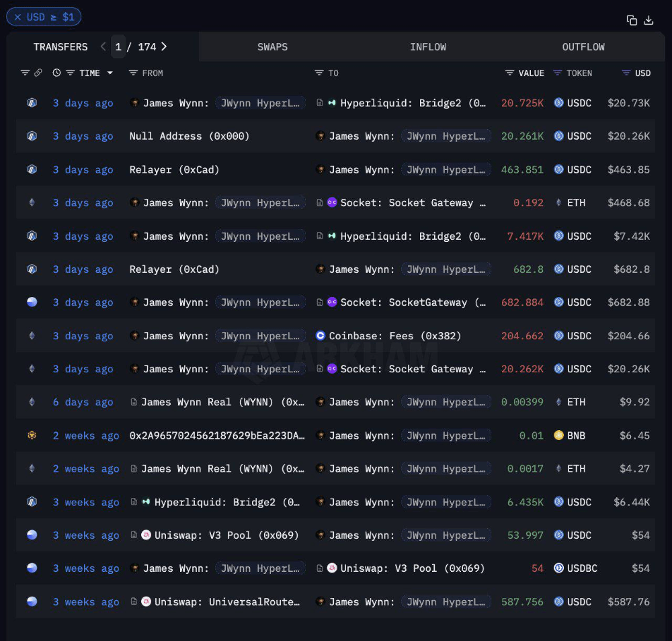Select the JWynn HyperL… tag on the Coinbase Fees row
Image resolution: width=672 pixels, height=641 pixels.
260,336
